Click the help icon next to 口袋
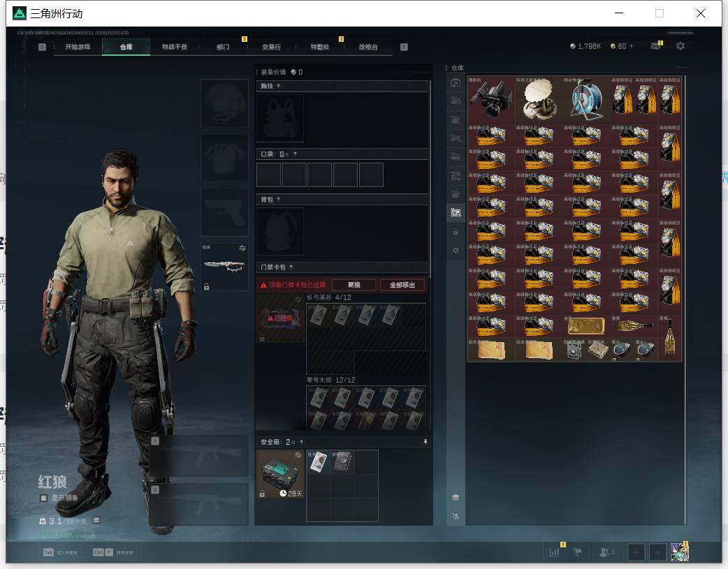 (x=295, y=154)
